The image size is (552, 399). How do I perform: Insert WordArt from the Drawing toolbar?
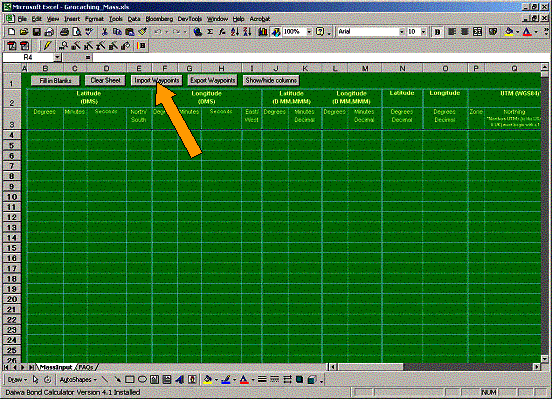pyautogui.click(x=180, y=380)
